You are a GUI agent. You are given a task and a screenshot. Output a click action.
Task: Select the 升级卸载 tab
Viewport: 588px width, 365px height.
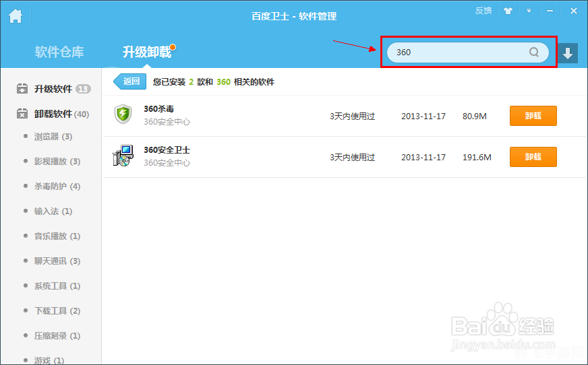[x=147, y=52]
